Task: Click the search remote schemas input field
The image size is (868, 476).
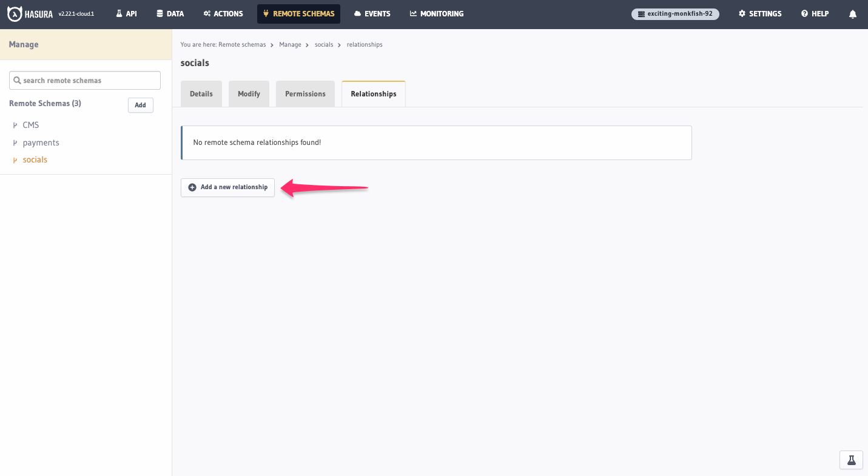Action: coord(84,80)
